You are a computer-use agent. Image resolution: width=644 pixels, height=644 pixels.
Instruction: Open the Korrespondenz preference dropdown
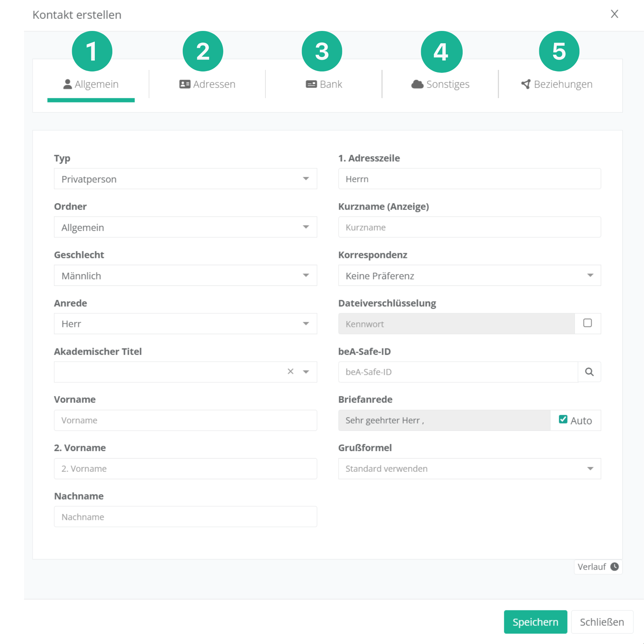click(x=469, y=275)
